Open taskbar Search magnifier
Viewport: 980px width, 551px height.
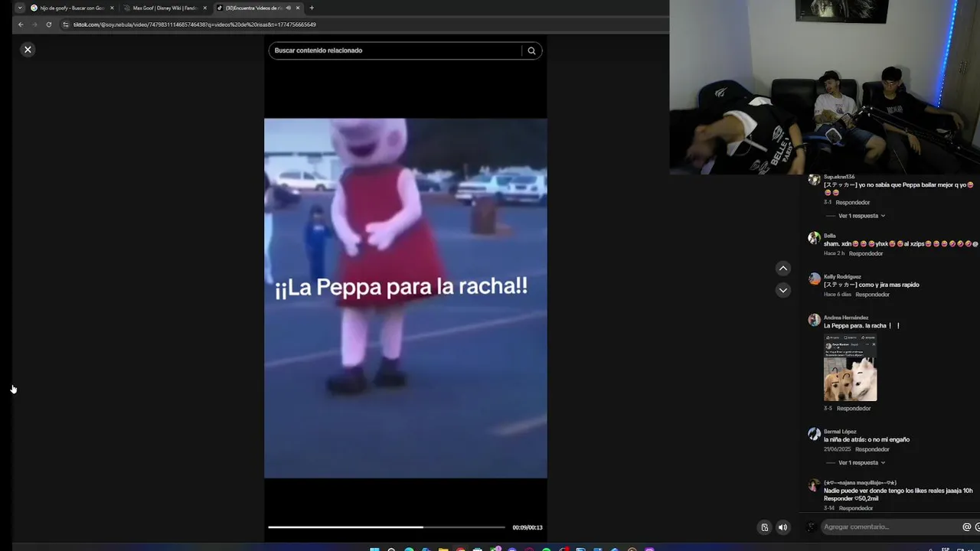point(391,549)
